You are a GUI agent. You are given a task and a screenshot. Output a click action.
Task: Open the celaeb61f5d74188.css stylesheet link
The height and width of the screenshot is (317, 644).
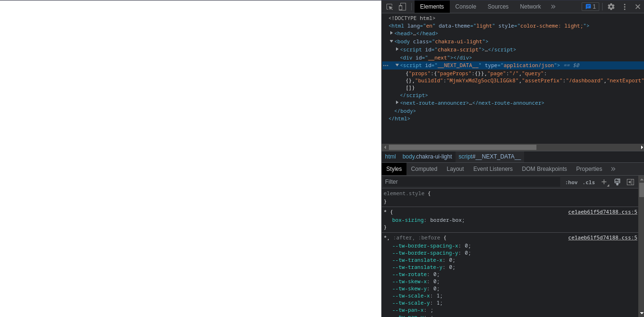[603, 212]
